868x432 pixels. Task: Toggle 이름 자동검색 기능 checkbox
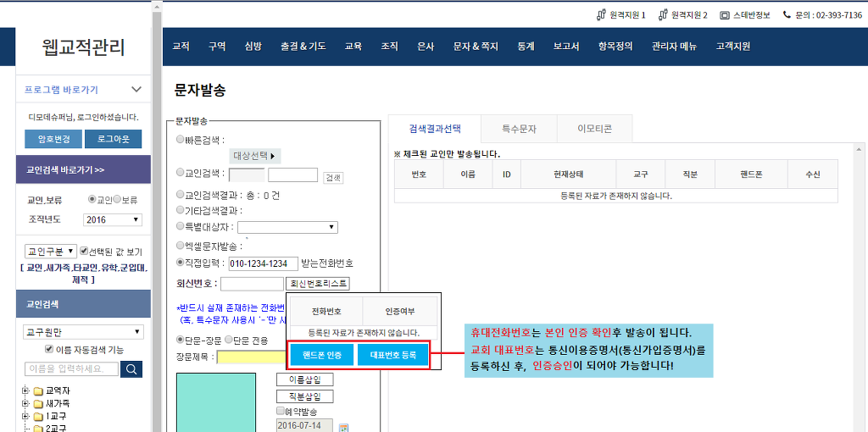pyautogui.click(x=48, y=349)
